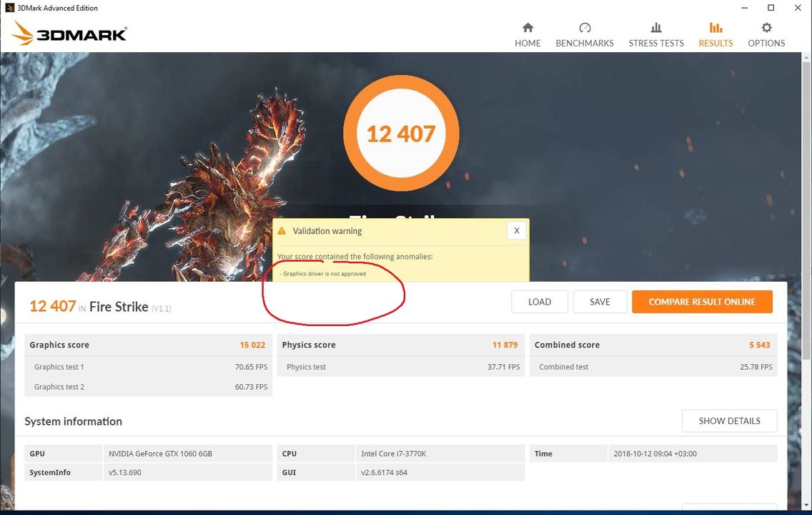Dismiss the Validation warning with X
Viewport: 812px width, 515px height.
coord(516,230)
